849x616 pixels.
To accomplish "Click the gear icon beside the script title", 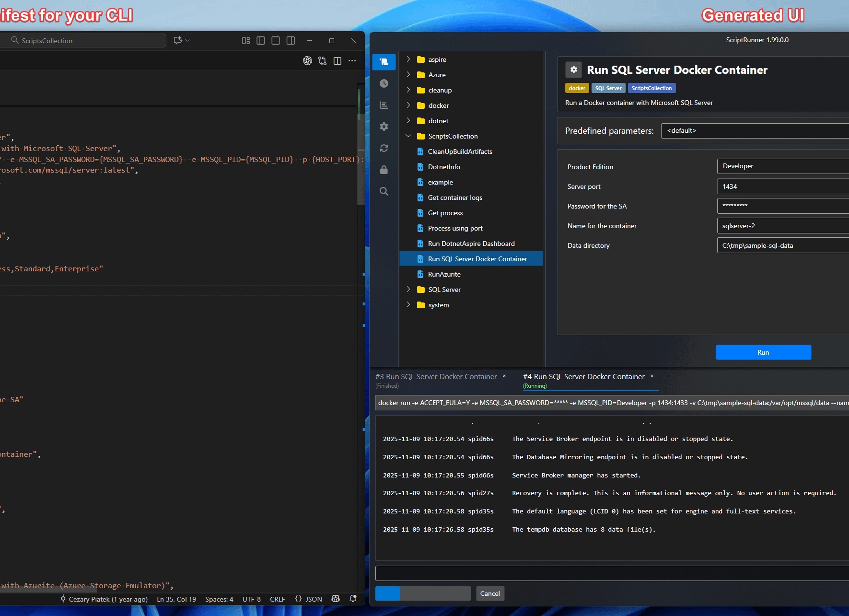I will (x=573, y=70).
